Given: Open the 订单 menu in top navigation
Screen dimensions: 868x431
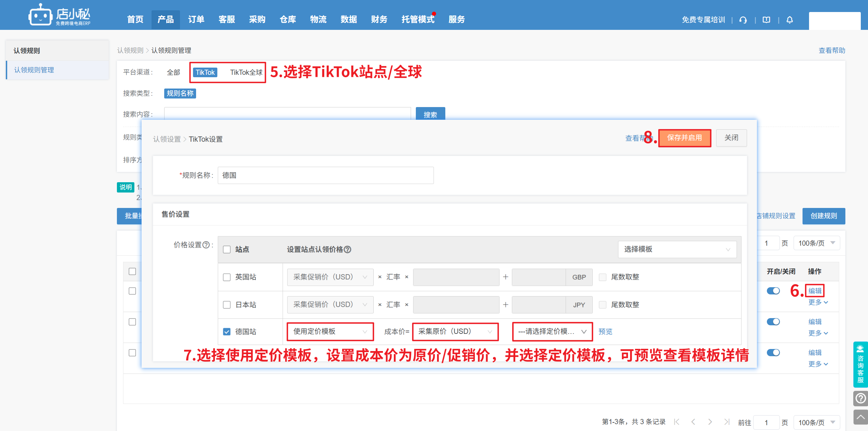Looking at the screenshot, I should click(196, 20).
